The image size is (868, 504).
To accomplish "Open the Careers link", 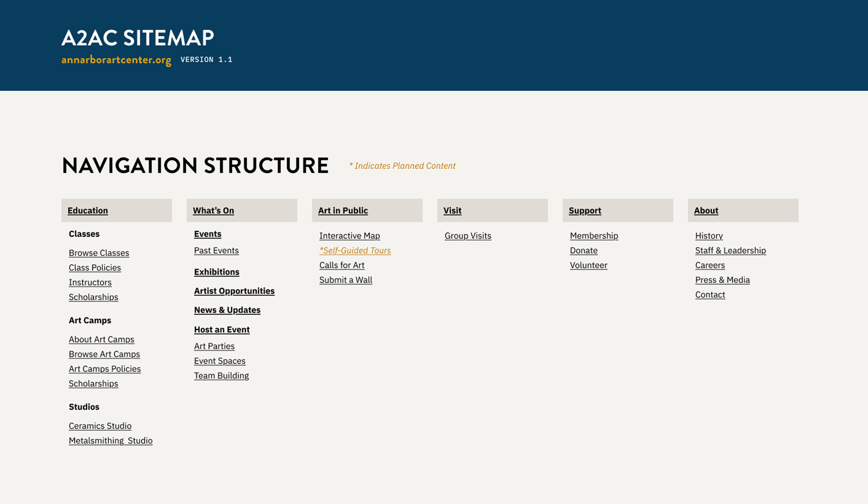I will point(710,265).
